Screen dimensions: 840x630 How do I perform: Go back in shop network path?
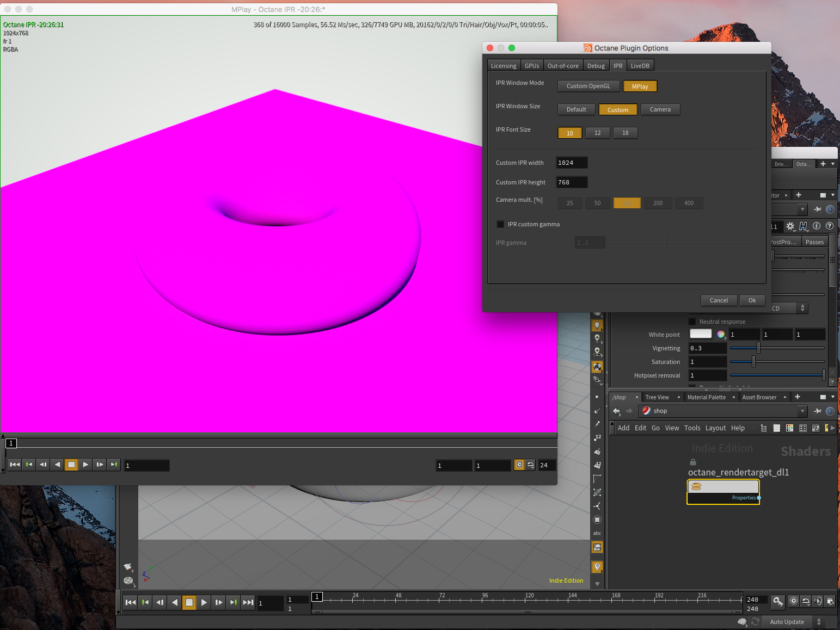[616, 411]
